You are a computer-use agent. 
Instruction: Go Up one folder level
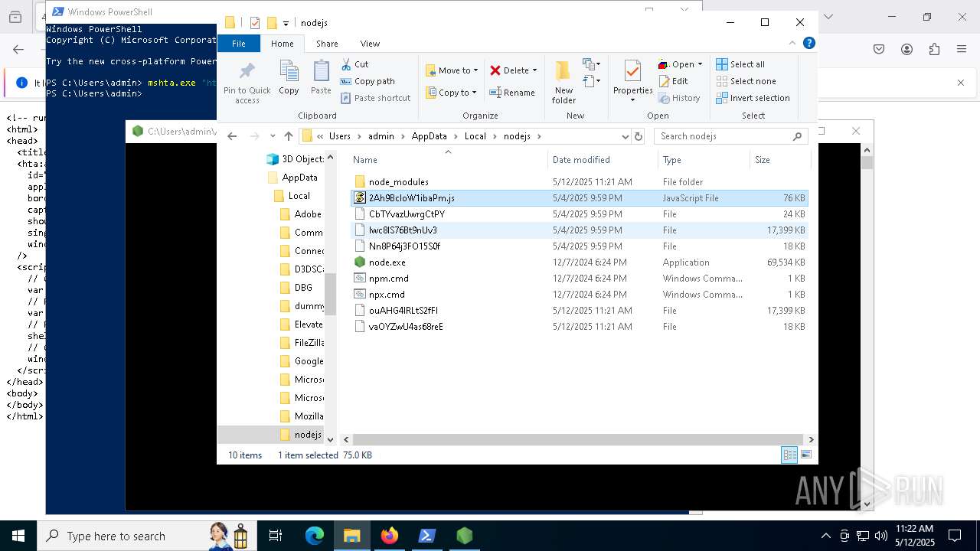288,136
